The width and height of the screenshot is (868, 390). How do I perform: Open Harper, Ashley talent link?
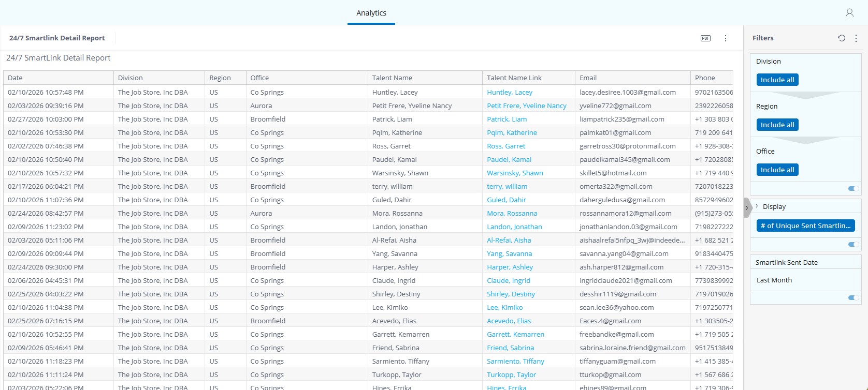point(510,267)
